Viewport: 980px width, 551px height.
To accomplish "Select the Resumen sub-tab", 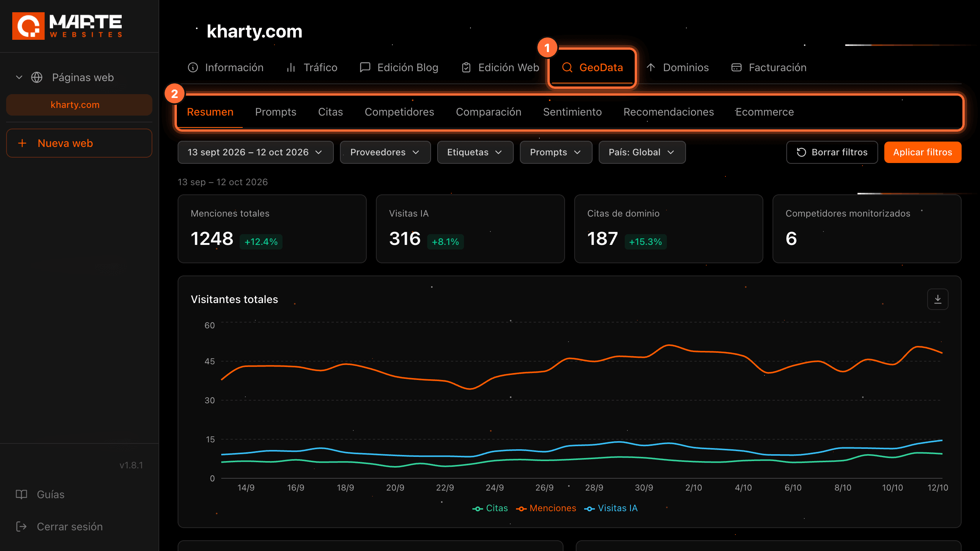I will coord(210,112).
